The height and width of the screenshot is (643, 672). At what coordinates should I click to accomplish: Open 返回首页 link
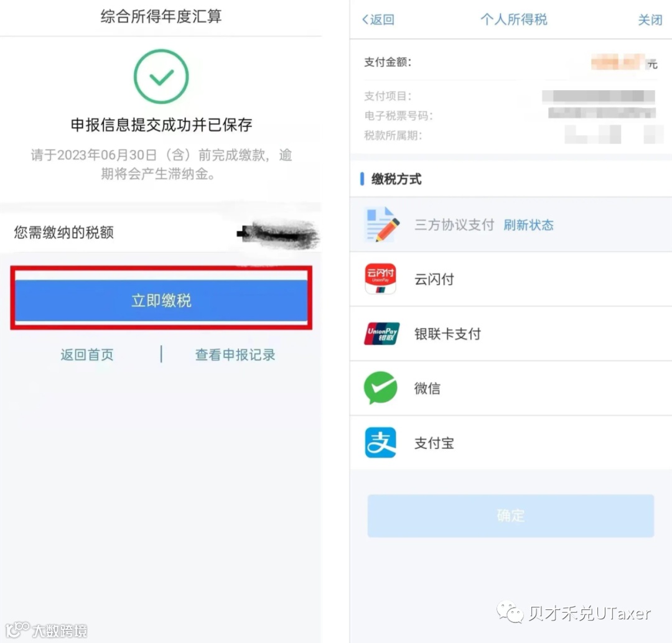[87, 354]
